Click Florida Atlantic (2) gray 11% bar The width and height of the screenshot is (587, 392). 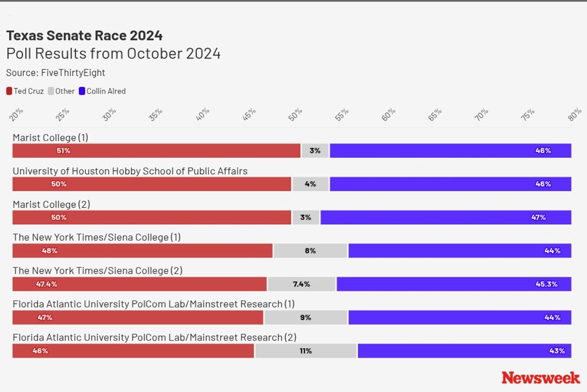[306, 351]
